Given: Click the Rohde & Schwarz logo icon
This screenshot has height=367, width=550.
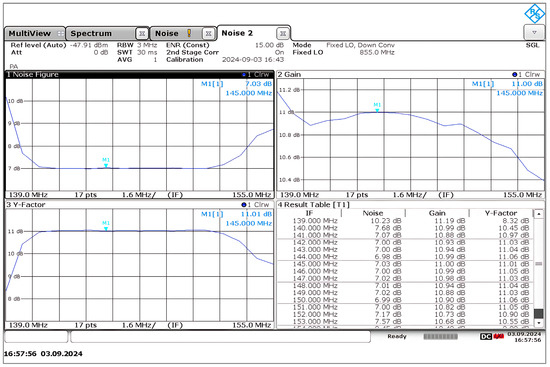Looking at the screenshot, I should [535, 14].
